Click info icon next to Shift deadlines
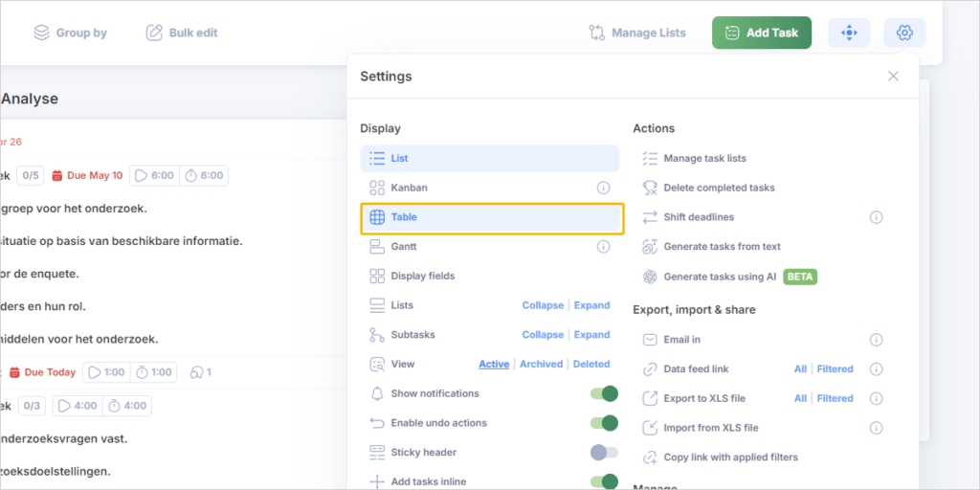The image size is (980, 490). click(x=876, y=217)
